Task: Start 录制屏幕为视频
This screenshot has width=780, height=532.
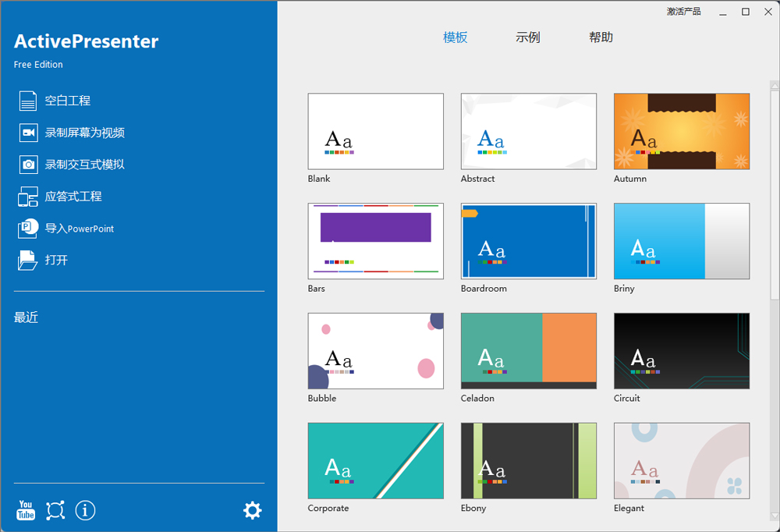Action: pyautogui.click(x=84, y=133)
